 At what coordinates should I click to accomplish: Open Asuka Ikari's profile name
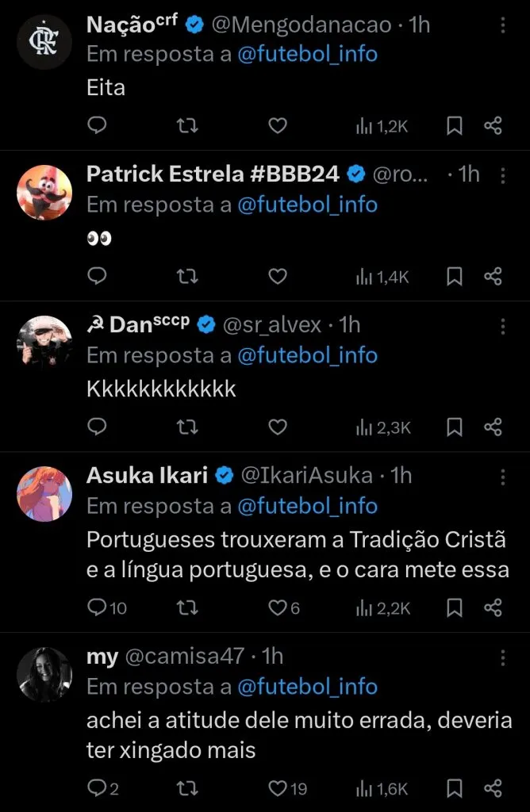(147, 475)
